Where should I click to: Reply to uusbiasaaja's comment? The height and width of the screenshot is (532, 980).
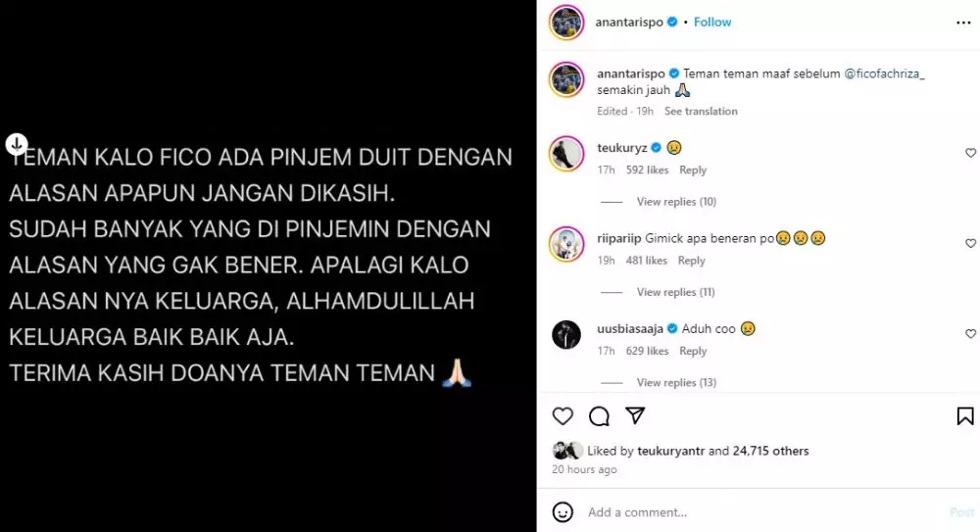693,351
